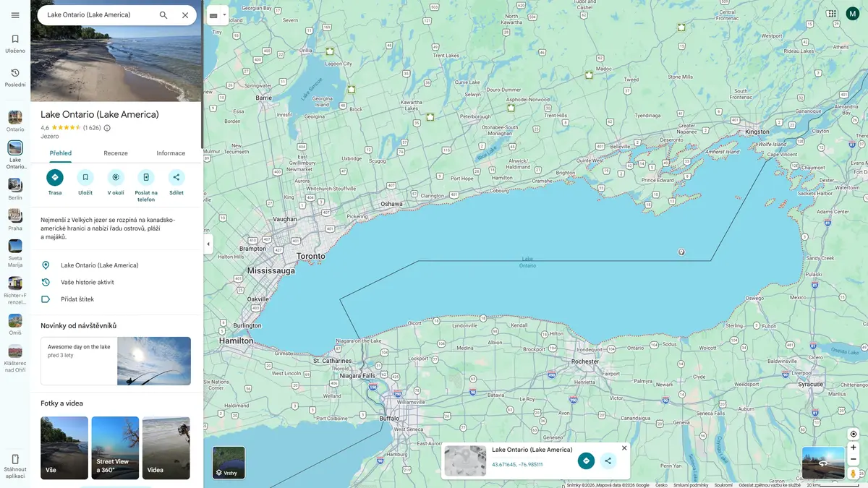This screenshot has height=488, width=868.
Task: Open recent place Omiš in sidebar
Action: (x=15, y=325)
